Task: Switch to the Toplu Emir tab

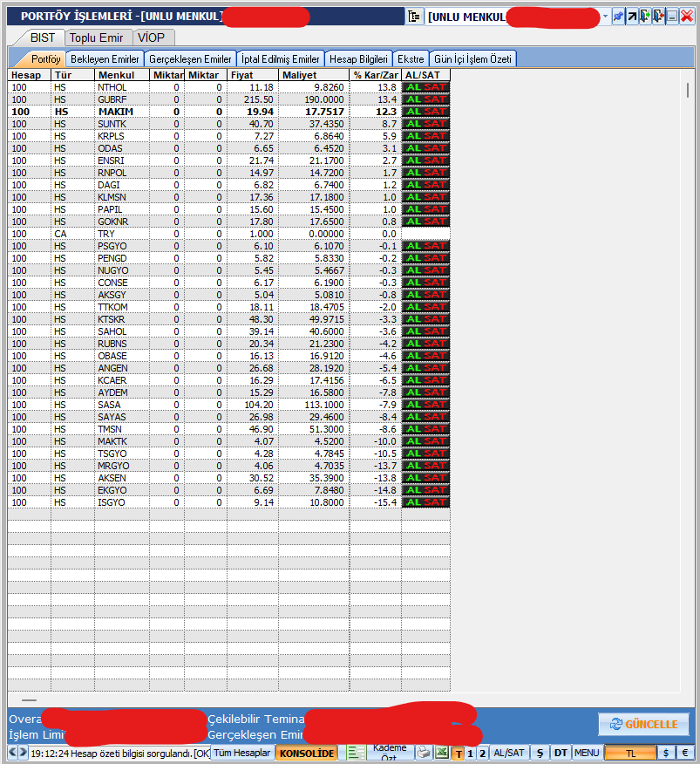Action: [97, 38]
